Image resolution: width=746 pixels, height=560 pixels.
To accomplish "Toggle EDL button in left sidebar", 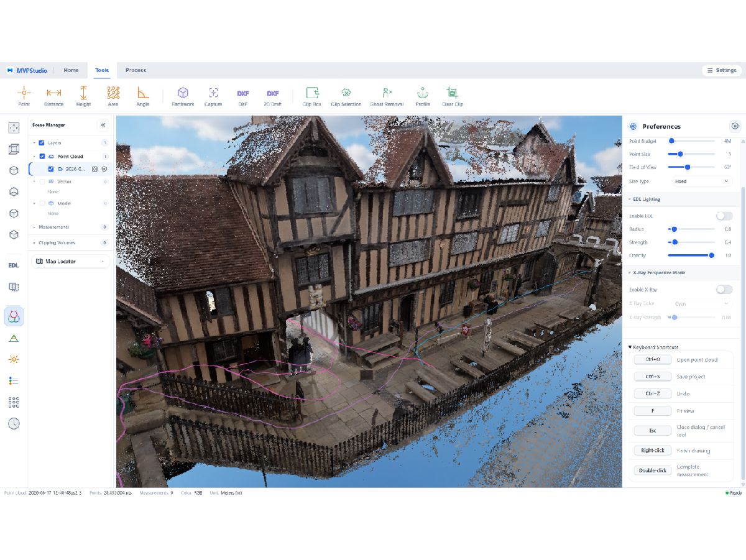I will pos(14,265).
